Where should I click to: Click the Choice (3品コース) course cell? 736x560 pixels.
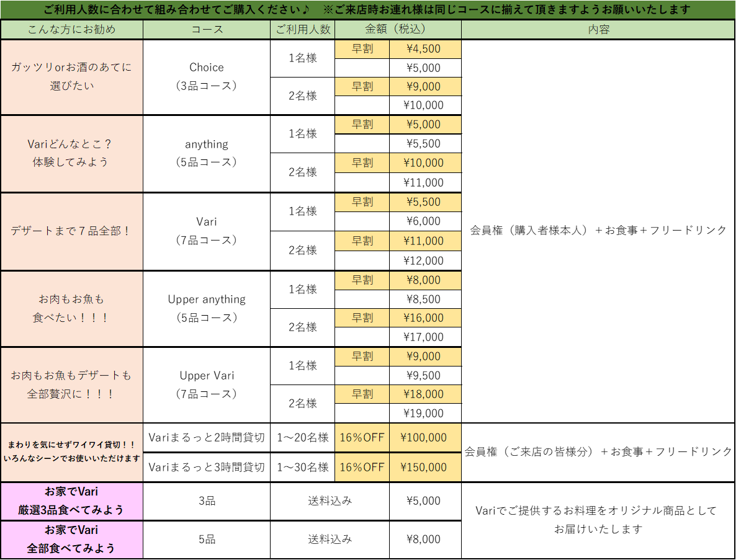[207, 77]
